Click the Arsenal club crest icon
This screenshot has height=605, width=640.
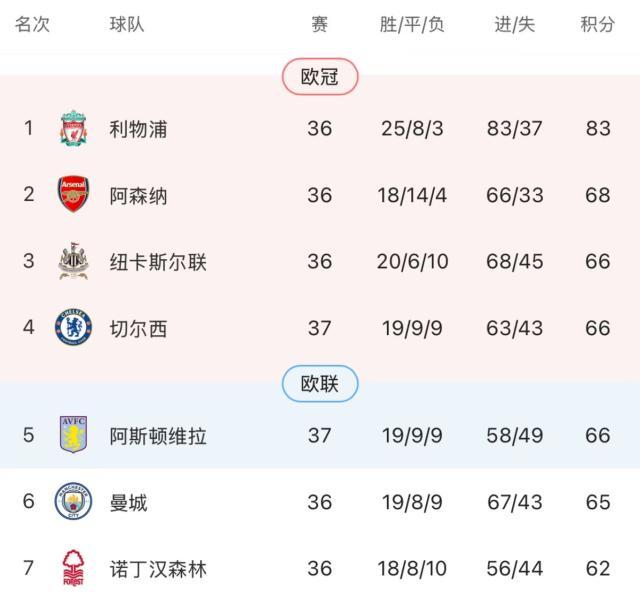(73, 195)
